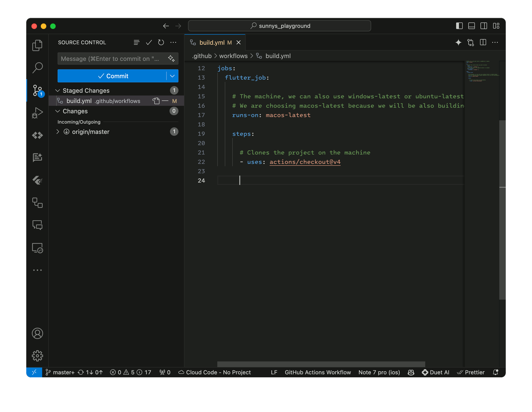Customize layout icon in title bar
This screenshot has width=532, height=412.
(496, 26)
